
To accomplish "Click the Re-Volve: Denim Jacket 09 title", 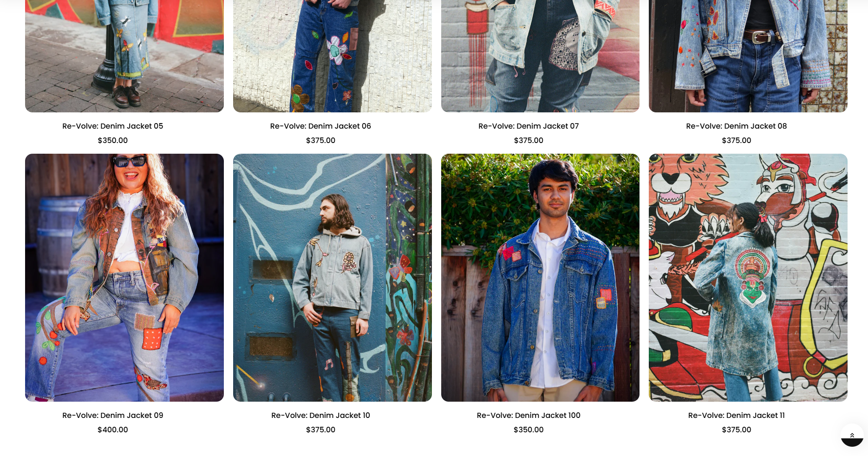I will (x=113, y=415).
